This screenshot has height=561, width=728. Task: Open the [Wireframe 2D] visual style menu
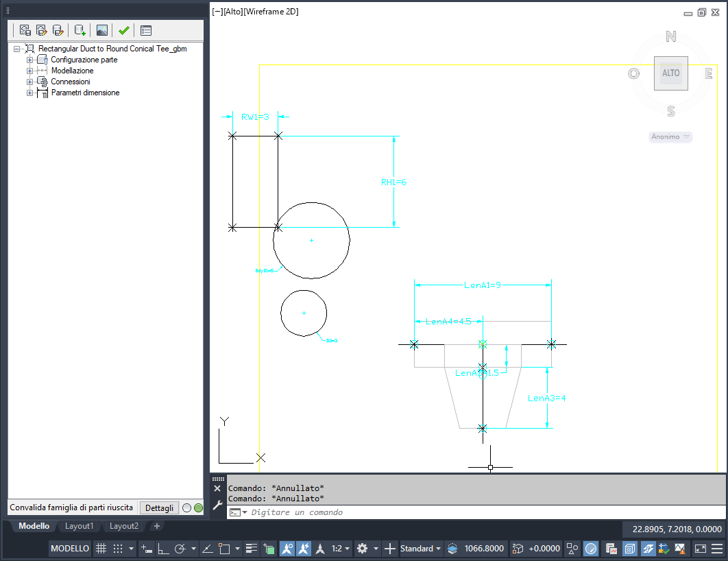tap(271, 12)
